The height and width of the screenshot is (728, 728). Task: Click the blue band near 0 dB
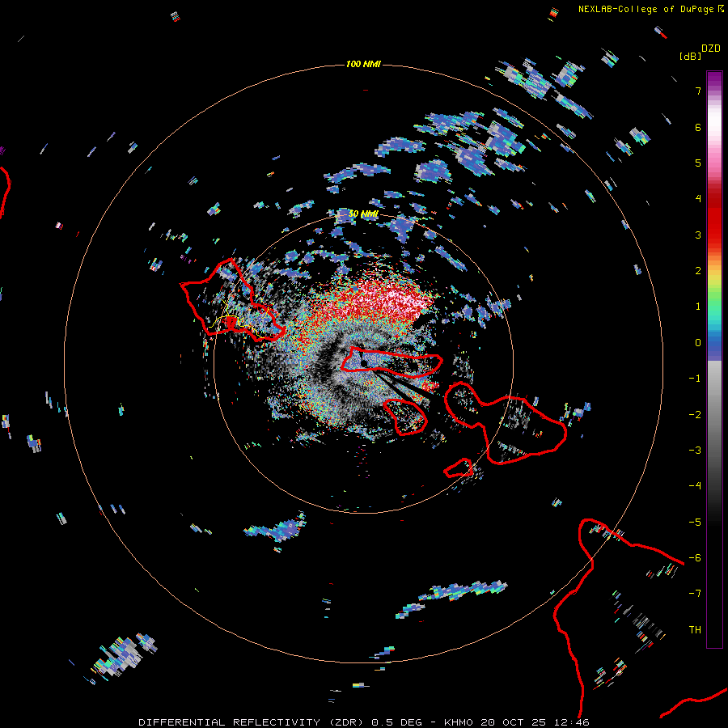pyautogui.click(x=714, y=346)
